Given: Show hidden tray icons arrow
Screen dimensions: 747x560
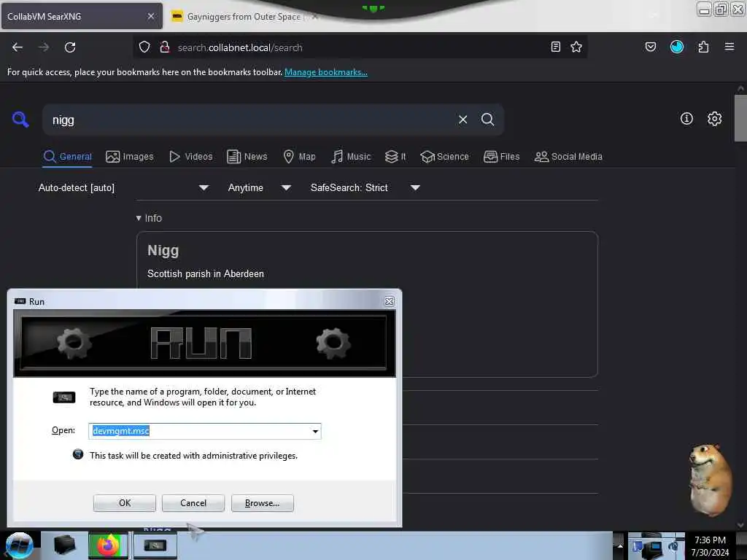Looking at the screenshot, I should [x=620, y=545].
